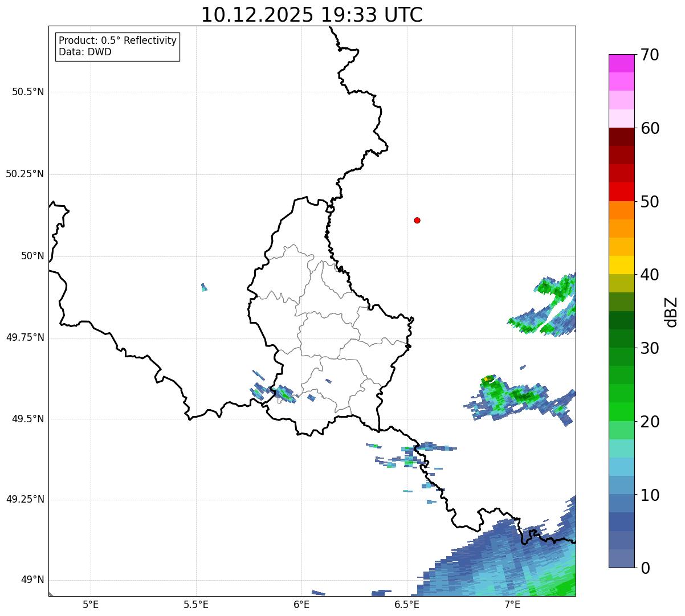Click the 5°E longitude label
This screenshot has height=616, width=685.
91,605
